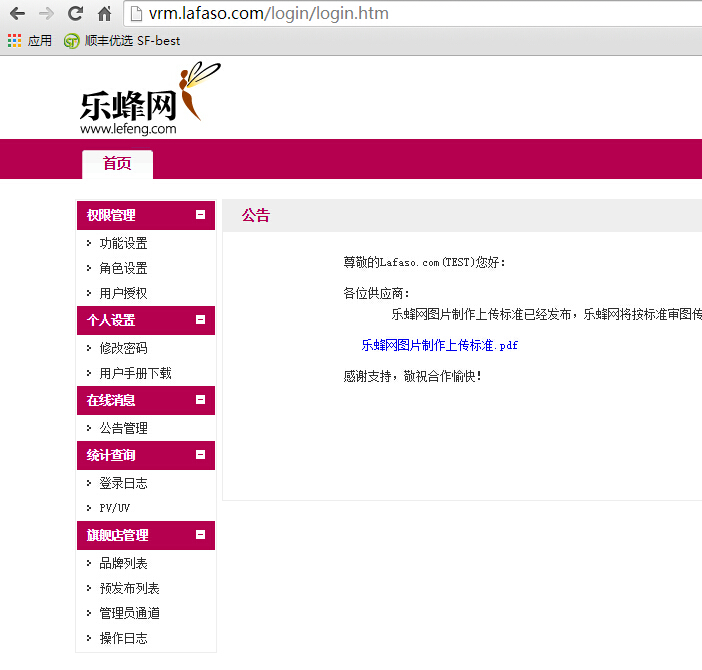Click the browser forward arrow

(x=46, y=14)
